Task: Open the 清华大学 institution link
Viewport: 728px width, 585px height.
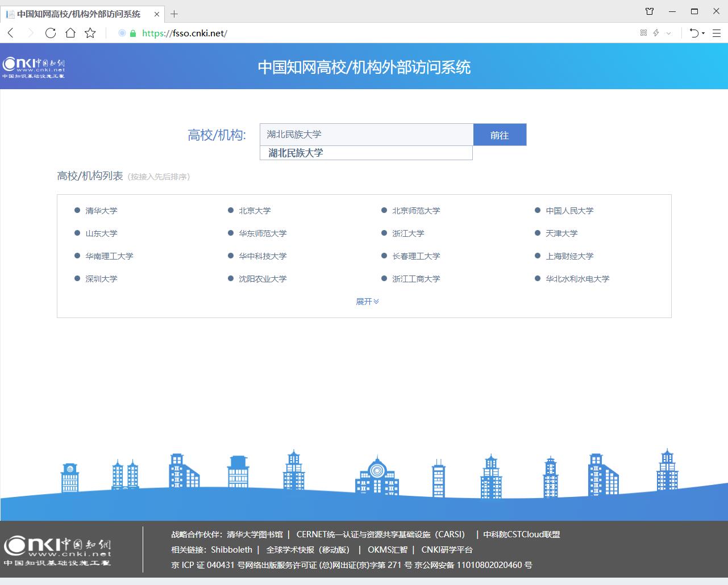Action: tap(101, 211)
